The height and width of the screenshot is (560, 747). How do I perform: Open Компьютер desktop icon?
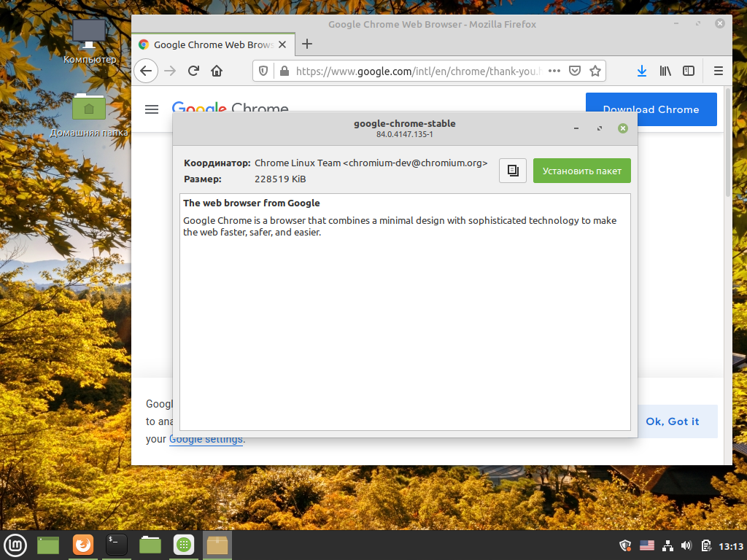click(89, 42)
